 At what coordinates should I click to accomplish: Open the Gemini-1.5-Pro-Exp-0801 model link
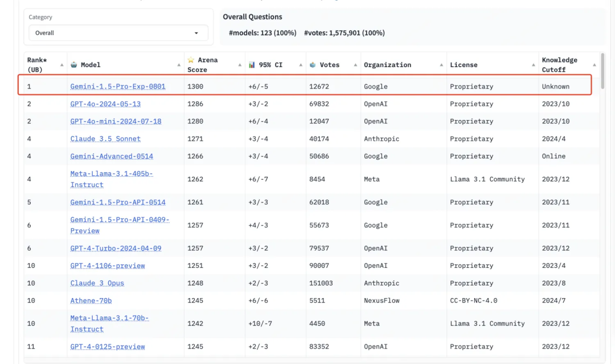pyautogui.click(x=118, y=86)
